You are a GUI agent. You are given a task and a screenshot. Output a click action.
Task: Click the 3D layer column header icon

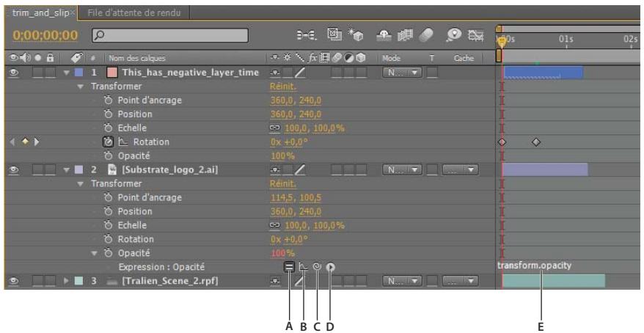[360, 58]
